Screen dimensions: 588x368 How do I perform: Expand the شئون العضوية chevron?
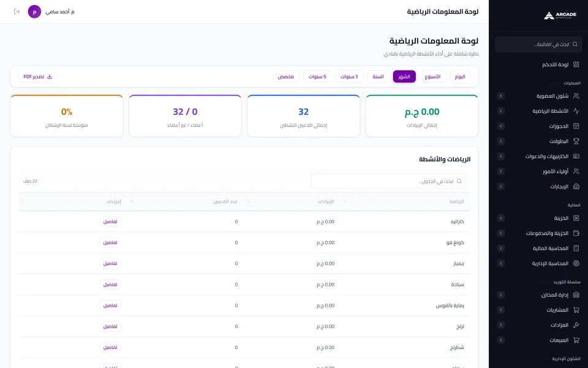[500, 96]
